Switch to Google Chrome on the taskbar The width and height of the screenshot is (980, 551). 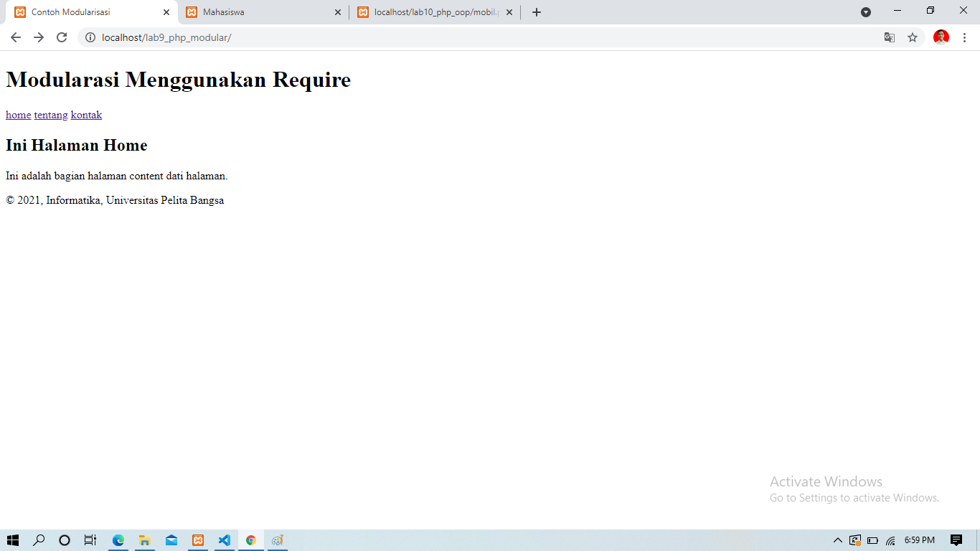pyautogui.click(x=251, y=540)
